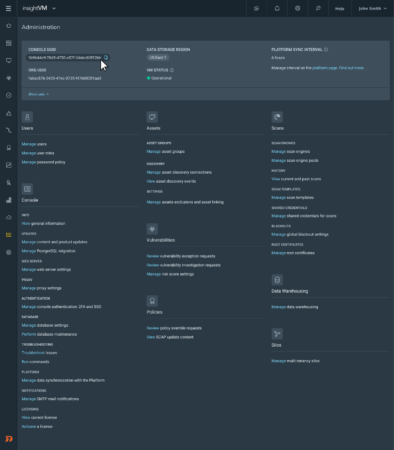Open the Dashboard sidebar icon
Image resolution: width=394 pixels, height=450 pixels.
coord(9,43)
